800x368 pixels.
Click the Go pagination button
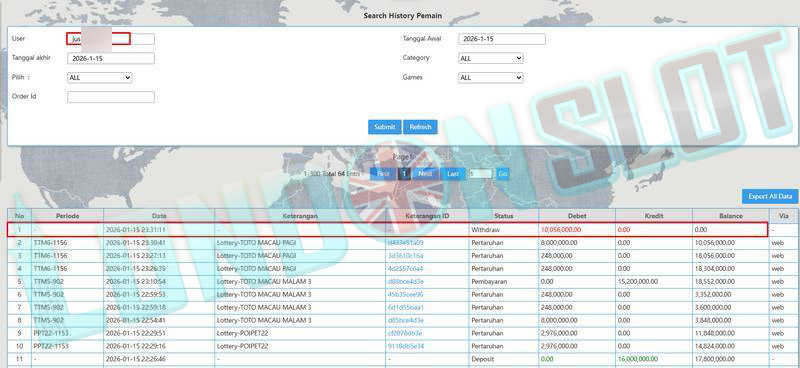coord(503,174)
